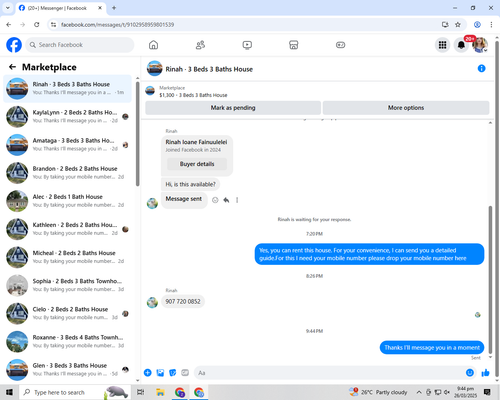500x400 pixels.
Task: Attach a photo using the image icon
Action: tap(160, 373)
